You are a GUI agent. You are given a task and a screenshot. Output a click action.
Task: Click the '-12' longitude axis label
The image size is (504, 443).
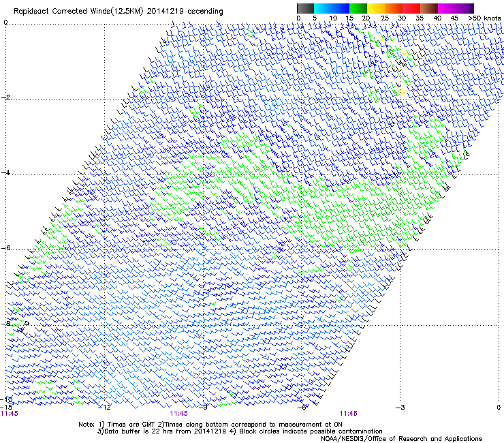(x=104, y=408)
